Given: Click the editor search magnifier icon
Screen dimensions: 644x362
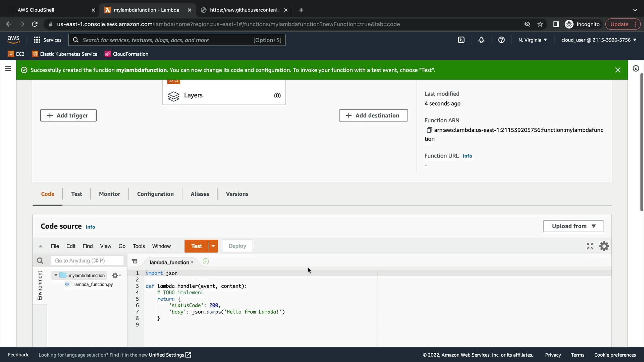Looking at the screenshot, I should (x=40, y=261).
